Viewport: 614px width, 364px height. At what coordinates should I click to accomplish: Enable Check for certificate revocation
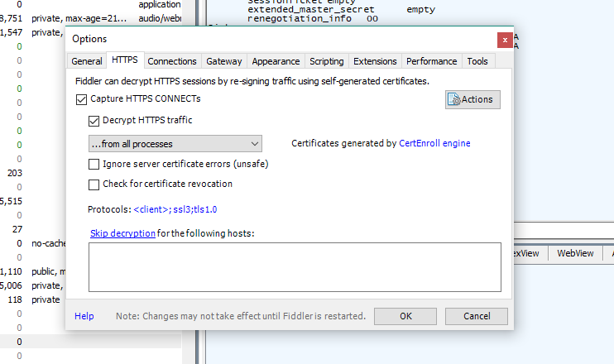point(94,184)
